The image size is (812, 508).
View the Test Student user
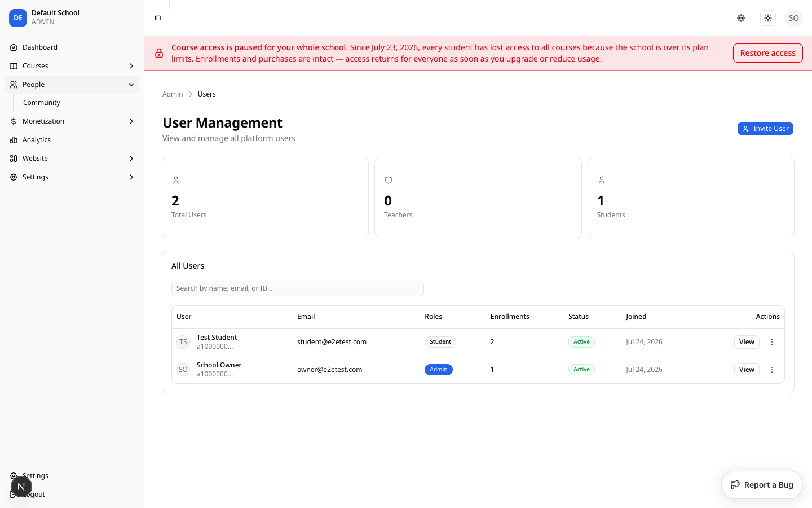(747, 342)
